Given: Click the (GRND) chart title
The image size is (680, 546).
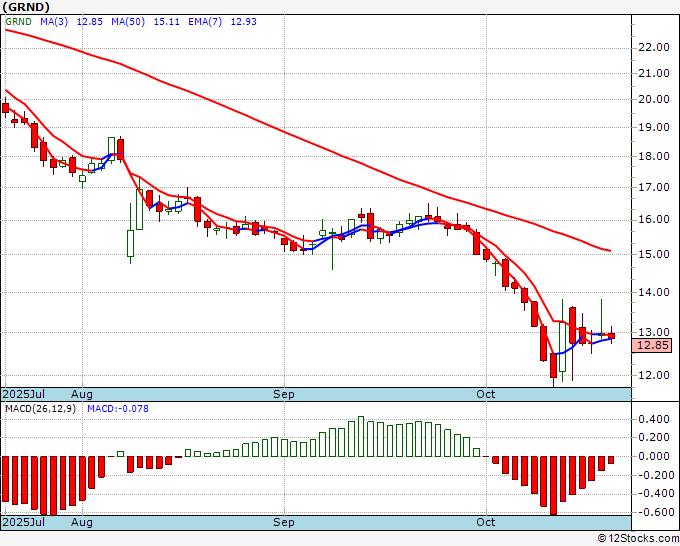Looking at the screenshot, I should pos(25,7).
